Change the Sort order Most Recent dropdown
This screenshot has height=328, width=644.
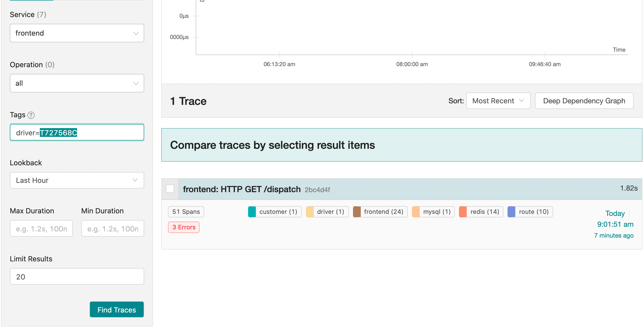point(498,101)
